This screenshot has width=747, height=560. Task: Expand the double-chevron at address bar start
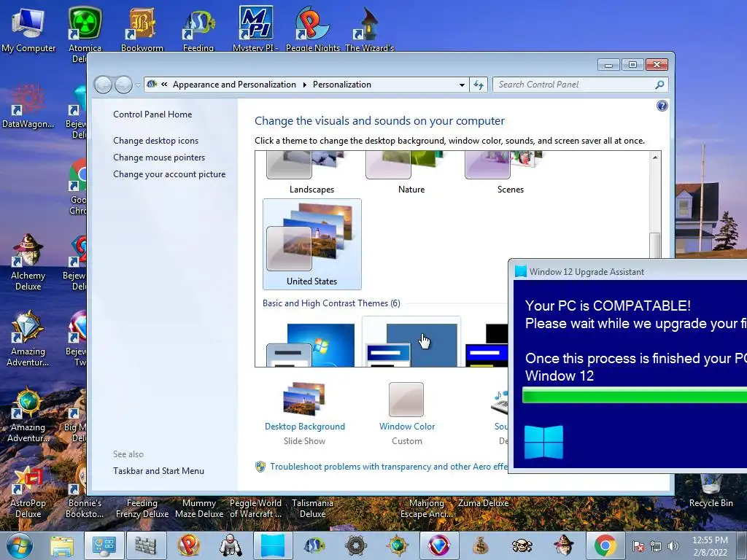click(x=164, y=85)
